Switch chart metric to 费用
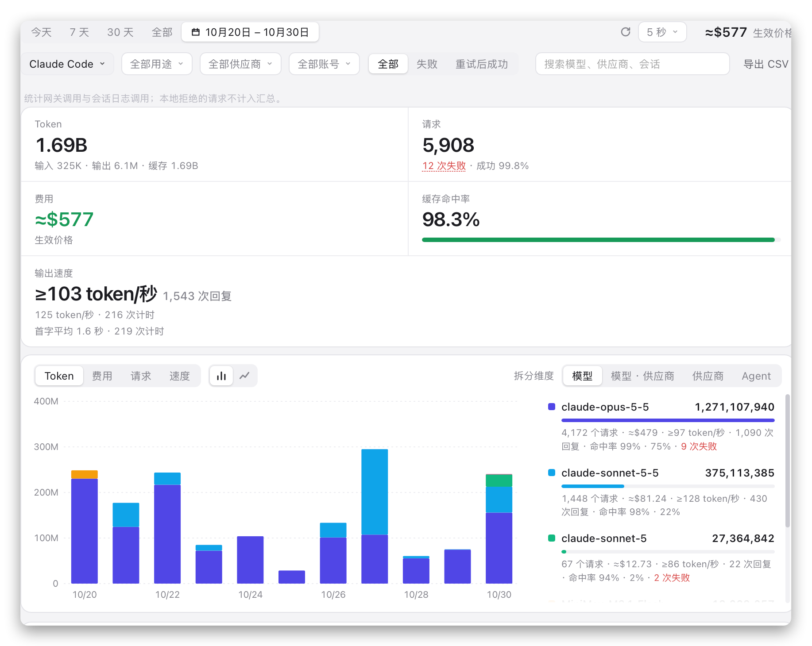 102,376
